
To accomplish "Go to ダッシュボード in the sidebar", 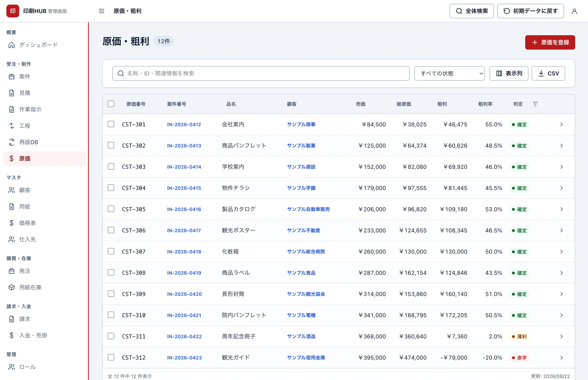I will coord(44,45).
